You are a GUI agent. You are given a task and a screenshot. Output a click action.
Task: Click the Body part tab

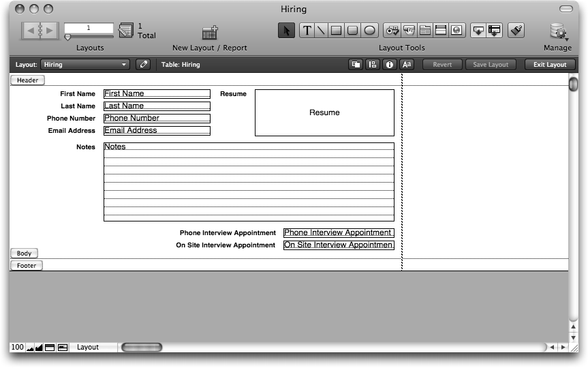pos(24,254)
